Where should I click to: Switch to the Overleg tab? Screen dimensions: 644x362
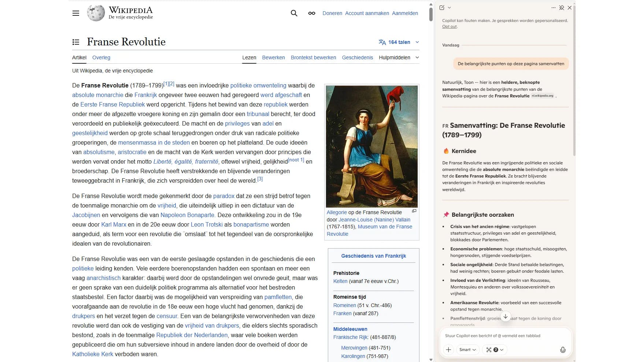[x=101, y=57]
